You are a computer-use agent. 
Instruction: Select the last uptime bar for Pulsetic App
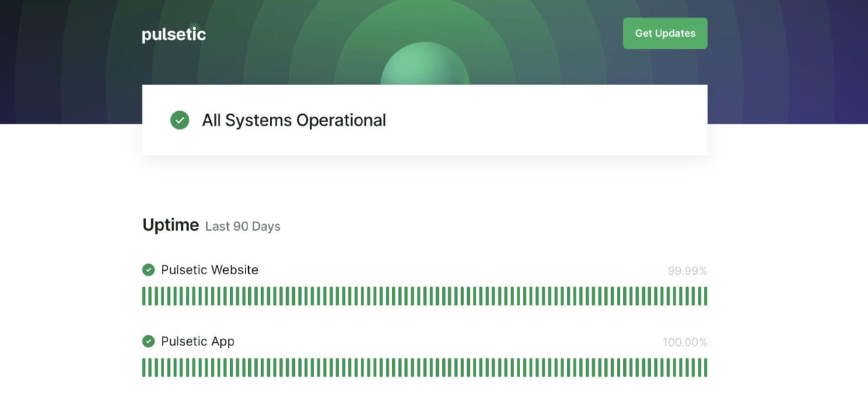pyautogui.click(x=705, y=367)
